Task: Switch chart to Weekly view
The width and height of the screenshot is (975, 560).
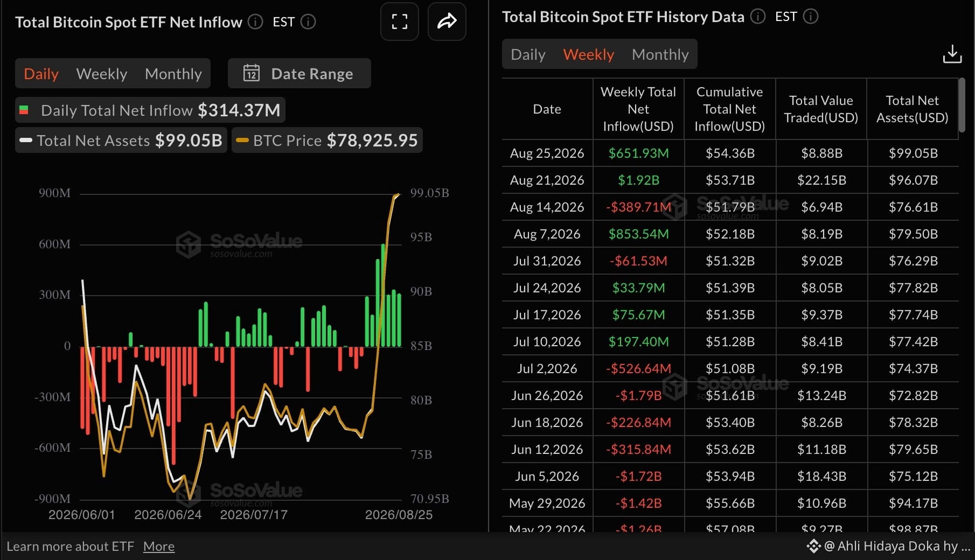Action: (102, 74)
